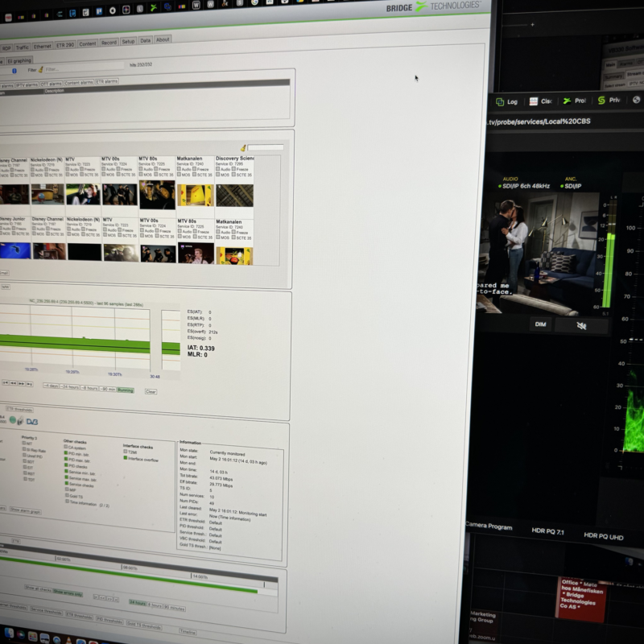This screenshot has width=644, height=644.
Task: Open the 'Priv' bookmark with S icon
Action: (x=609, y=100)
